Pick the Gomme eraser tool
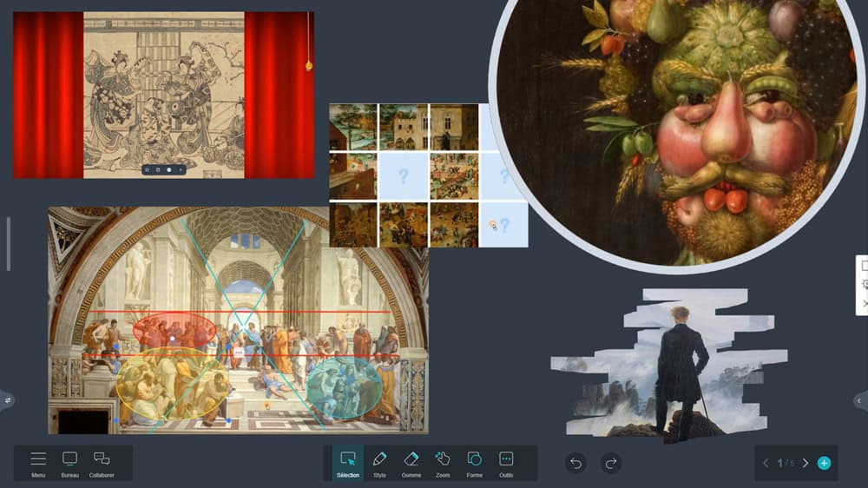868x488 pixels. click(411, 463)
